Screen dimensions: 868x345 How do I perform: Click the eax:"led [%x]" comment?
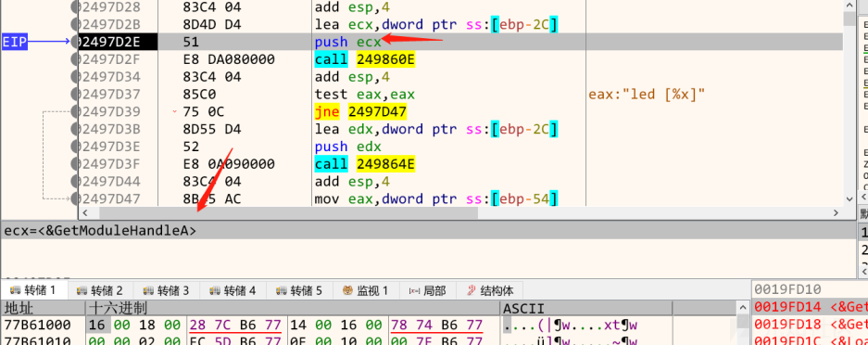point(646,95)
